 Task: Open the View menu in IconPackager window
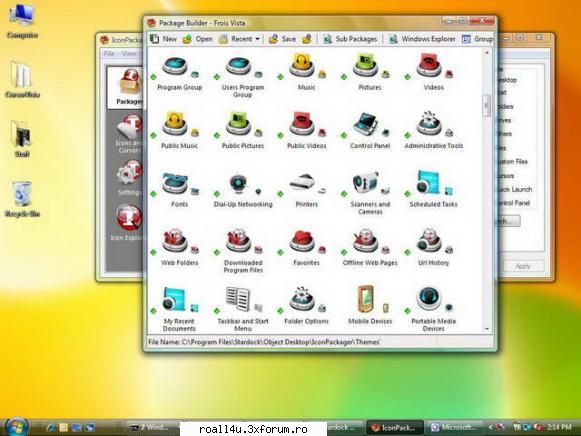[x=129, y=54]
